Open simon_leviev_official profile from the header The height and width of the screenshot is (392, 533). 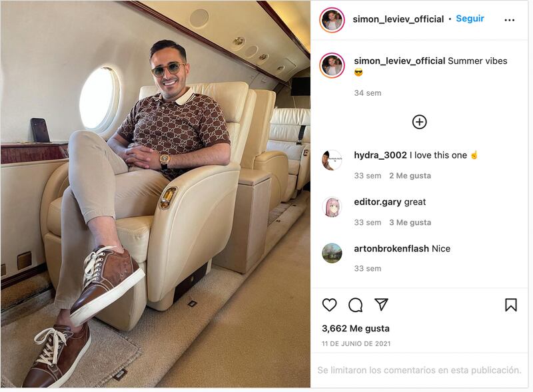point(398,19)
